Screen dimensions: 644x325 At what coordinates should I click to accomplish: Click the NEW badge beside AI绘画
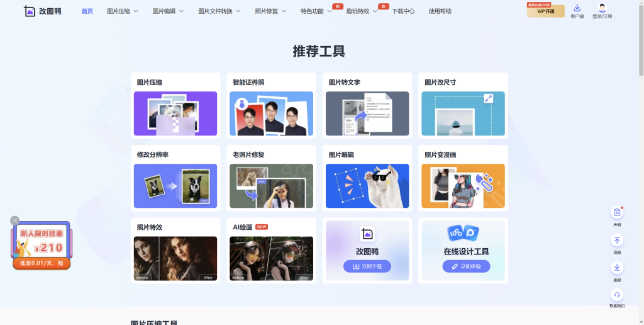pos(262,227)
